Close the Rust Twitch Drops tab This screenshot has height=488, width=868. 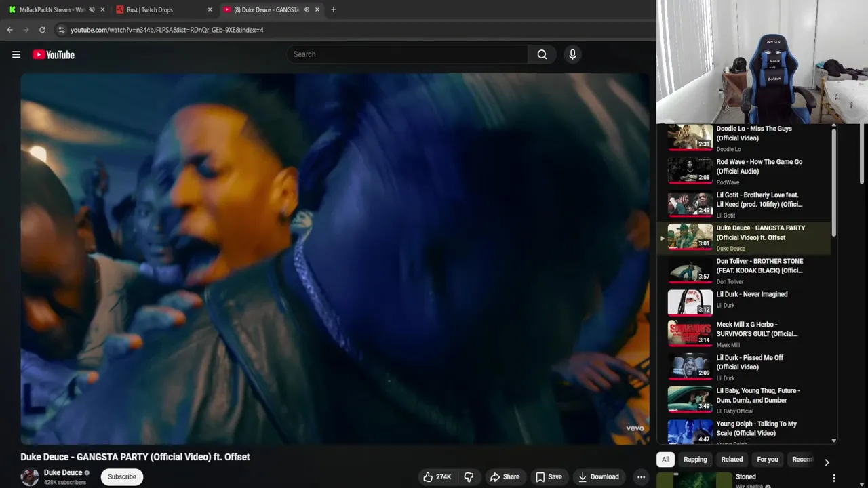coord(210,9)
